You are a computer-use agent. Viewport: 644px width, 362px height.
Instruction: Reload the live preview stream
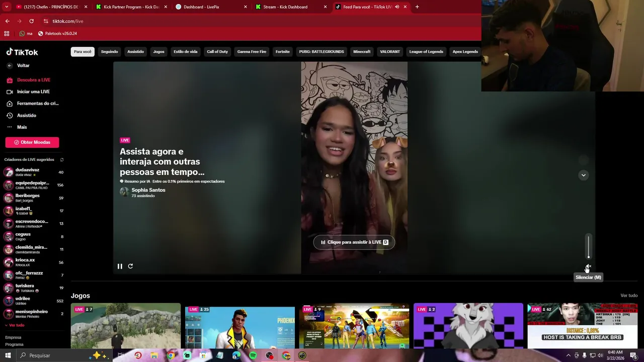click(130, 266)
